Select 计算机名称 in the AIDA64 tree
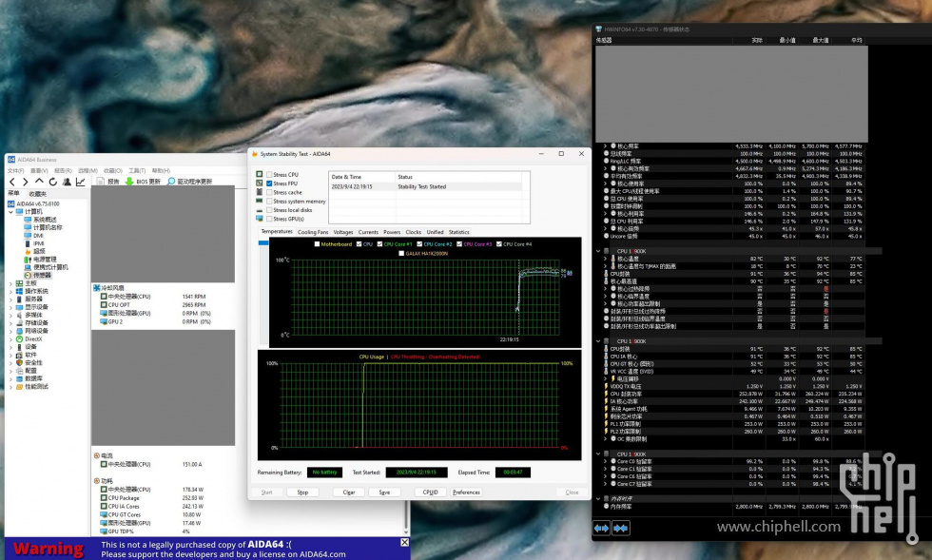This screenshot has width=932, height=560. tap(48, 227)
